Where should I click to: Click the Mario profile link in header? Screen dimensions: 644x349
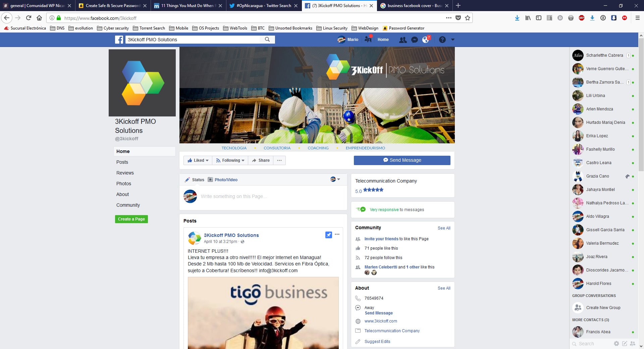[x=348, y=40]
